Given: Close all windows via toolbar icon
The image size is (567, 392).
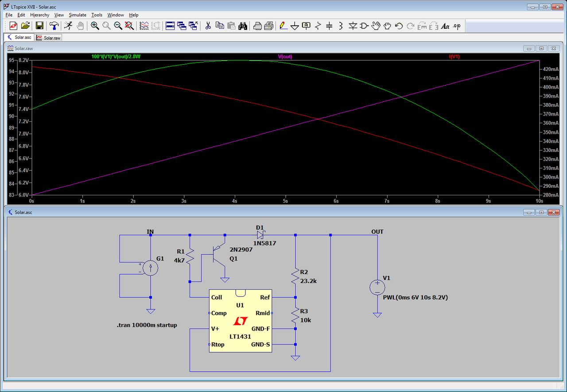Looking at the screenshot, I should coord(193,26).
